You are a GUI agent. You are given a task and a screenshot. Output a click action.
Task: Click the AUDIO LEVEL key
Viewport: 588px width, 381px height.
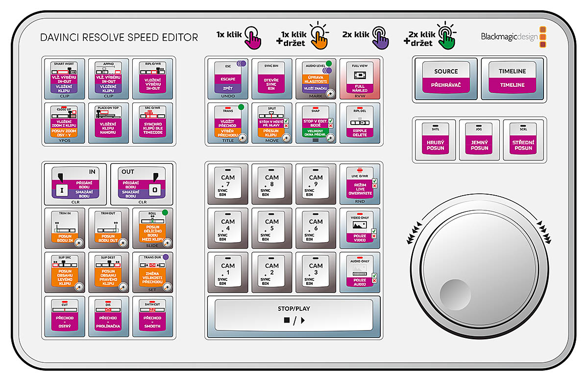coord(316,79)
